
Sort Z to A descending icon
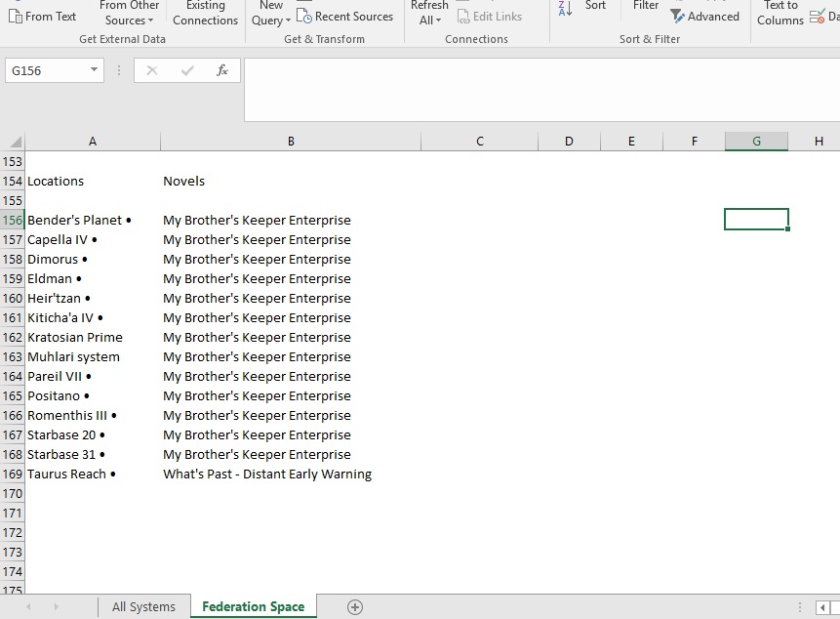coord(565,8)
